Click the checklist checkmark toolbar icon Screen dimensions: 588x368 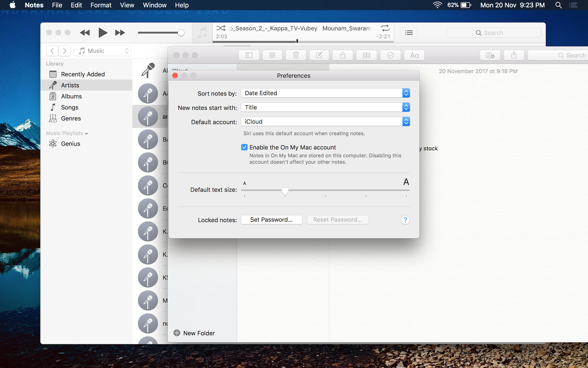pos(390,55)
